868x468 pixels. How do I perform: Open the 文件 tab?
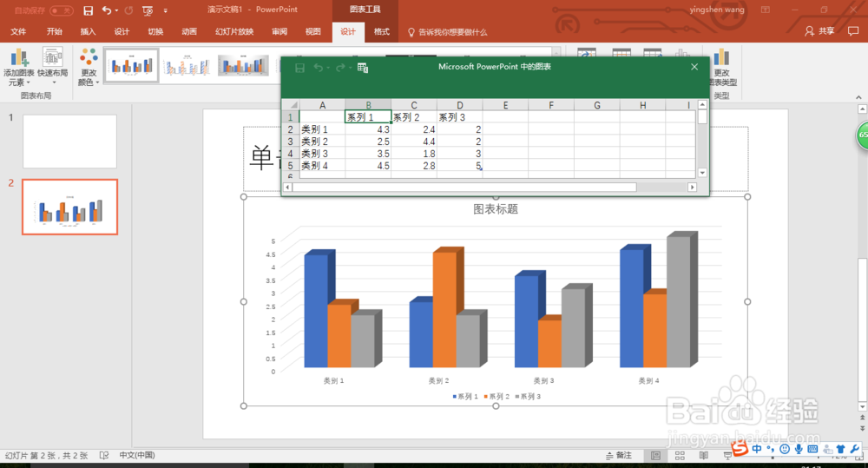[18, 31]
